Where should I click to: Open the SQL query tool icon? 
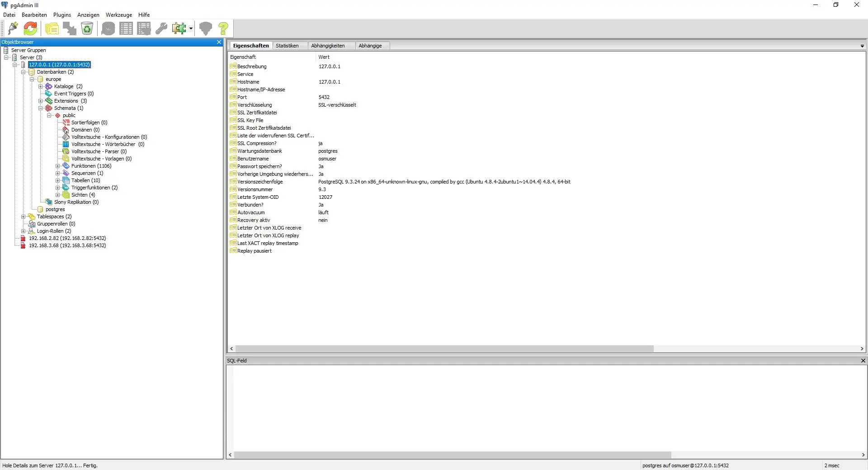click(108, 28)
